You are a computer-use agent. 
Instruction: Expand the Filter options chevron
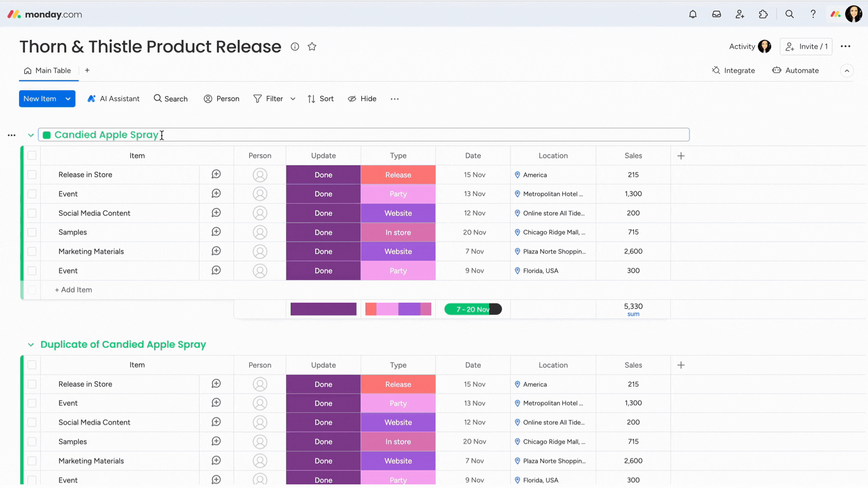[293, 99]
